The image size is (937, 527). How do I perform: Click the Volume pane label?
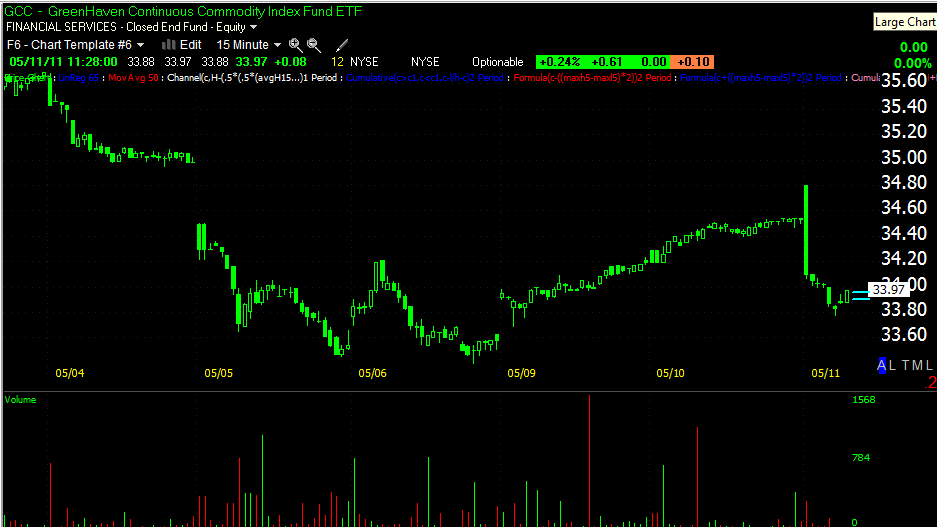coord(20,400)
